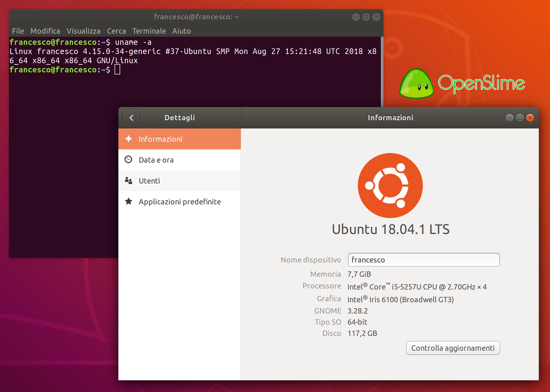Screen dimensions: 550x392
Task: Select Applicazioni predefinite in sidebar
Action: [180, 202]
